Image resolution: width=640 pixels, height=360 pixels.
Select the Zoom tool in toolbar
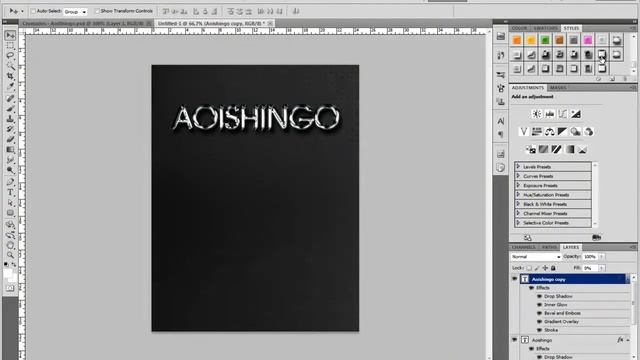point(10,255)
